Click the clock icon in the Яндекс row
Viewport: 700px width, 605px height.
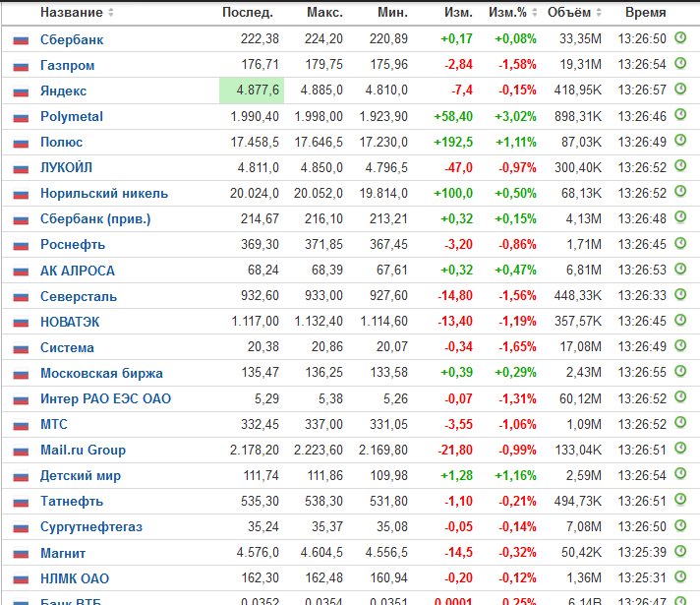680,89
